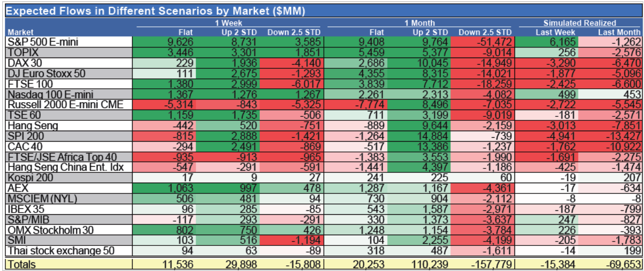Screen dimensions: 644x271
Task: Select the FTSE/JSE Africa value 3,553
Action: pos(435,157)
